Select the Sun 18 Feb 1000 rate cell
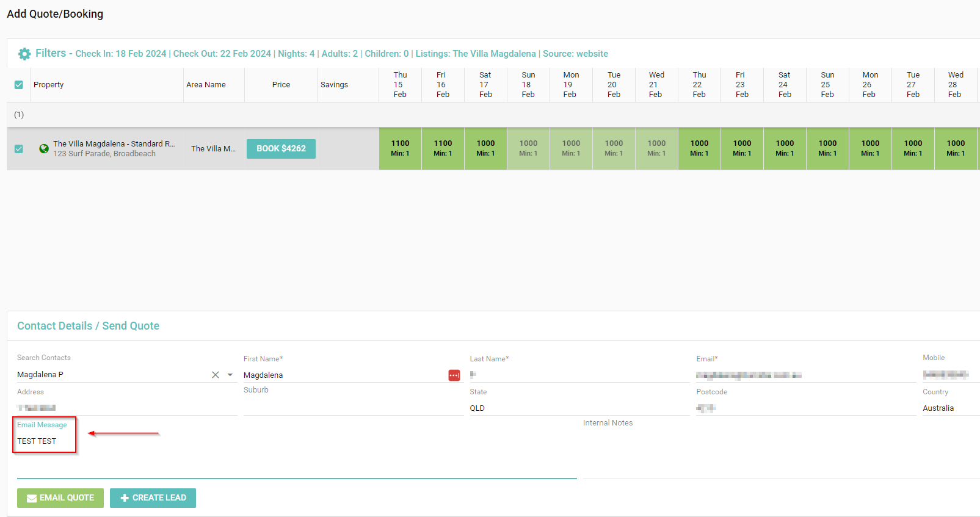The image size is (980, 517). click(528, 148)
